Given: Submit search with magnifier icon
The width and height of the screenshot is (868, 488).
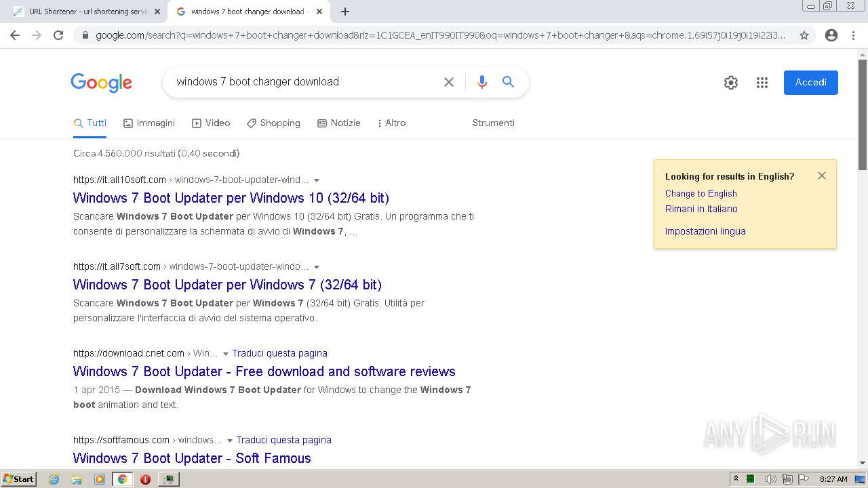Looking at the screenshot, I should pos(508,82).
